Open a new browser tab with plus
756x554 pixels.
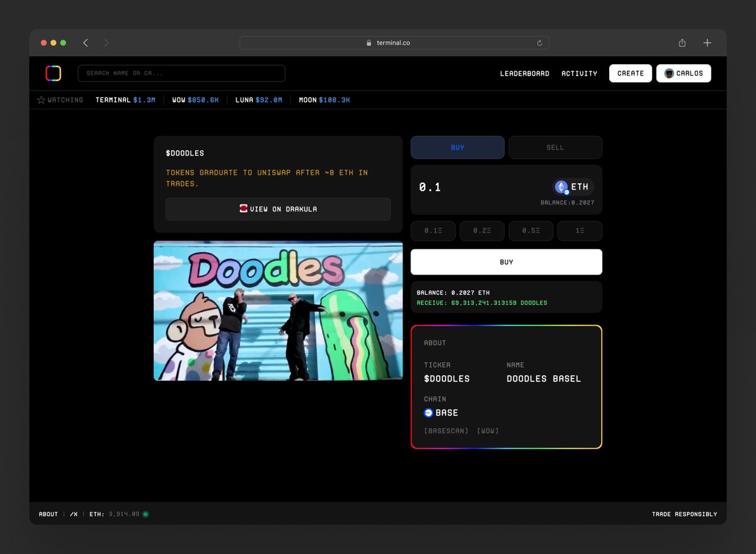point(707,43)
